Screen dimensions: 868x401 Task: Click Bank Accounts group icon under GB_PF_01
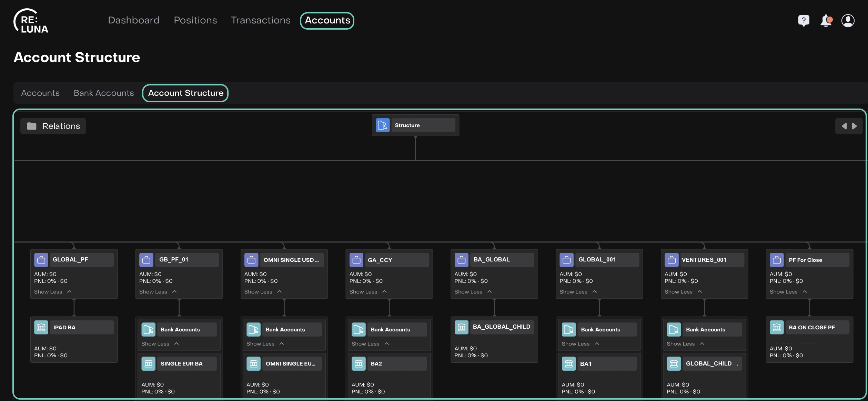pos(148,329)
